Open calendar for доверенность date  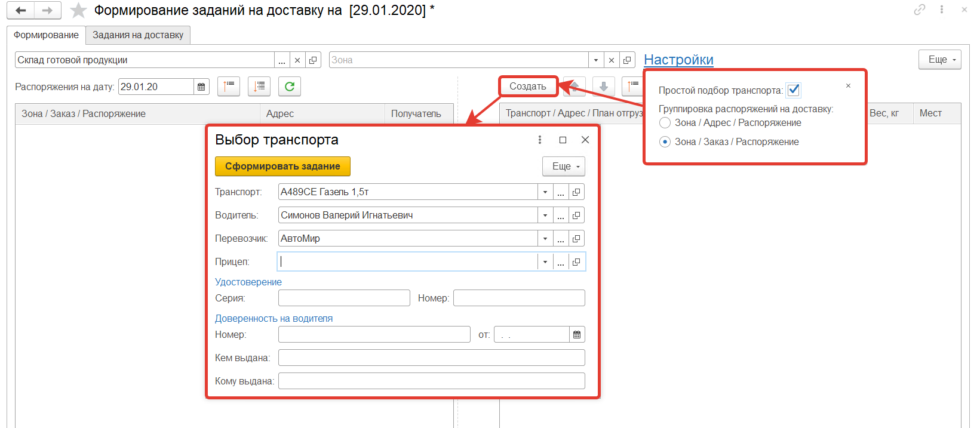tap(577, 335)
